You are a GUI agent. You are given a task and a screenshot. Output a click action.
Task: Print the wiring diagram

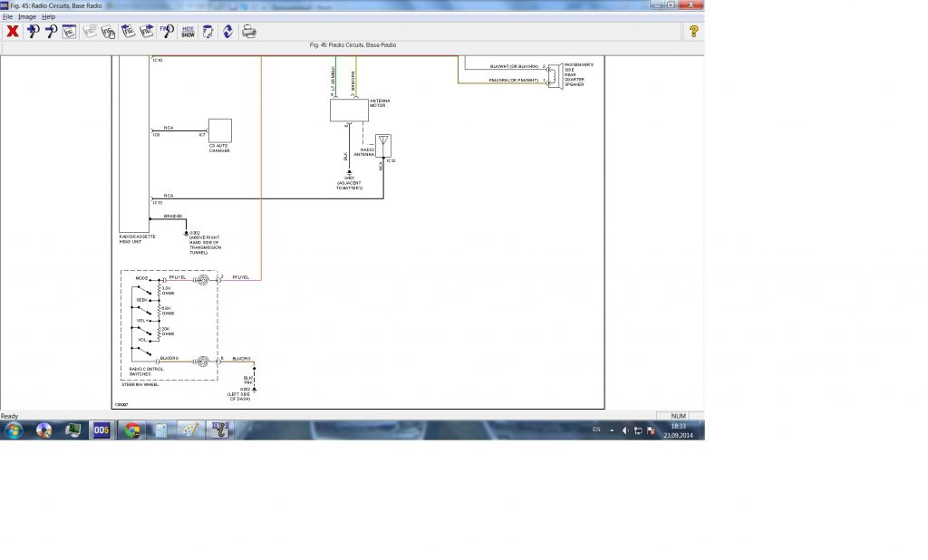pyautogui.click(x=248, y=31)
